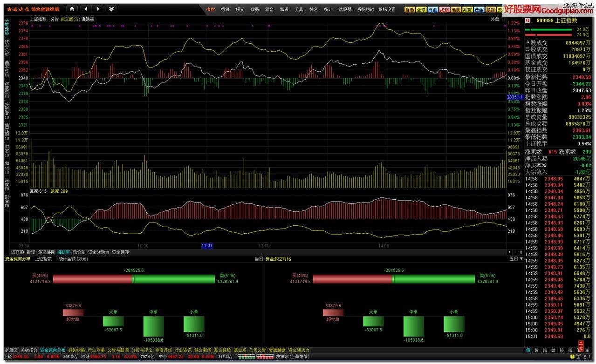
Task: Open the 工具 menu
Action: pyautogui.click(x=299, y=9)
